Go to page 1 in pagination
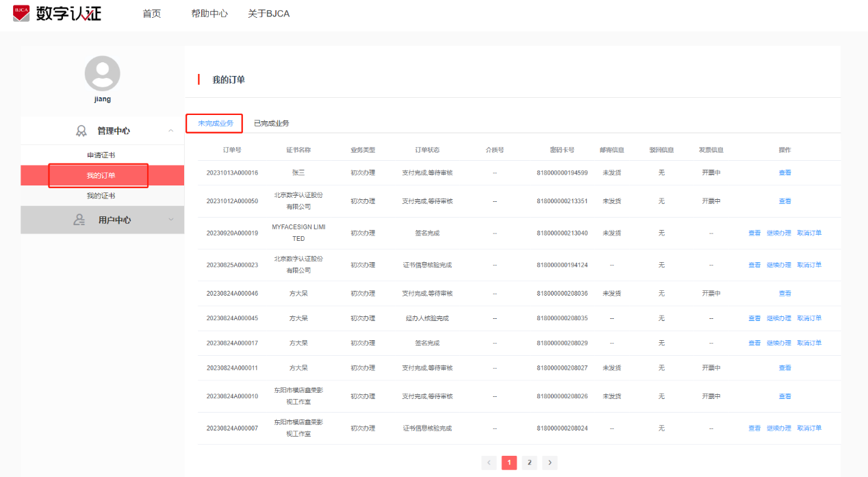Viewport: 868px width, 477px height. click(x=509, y=463)
